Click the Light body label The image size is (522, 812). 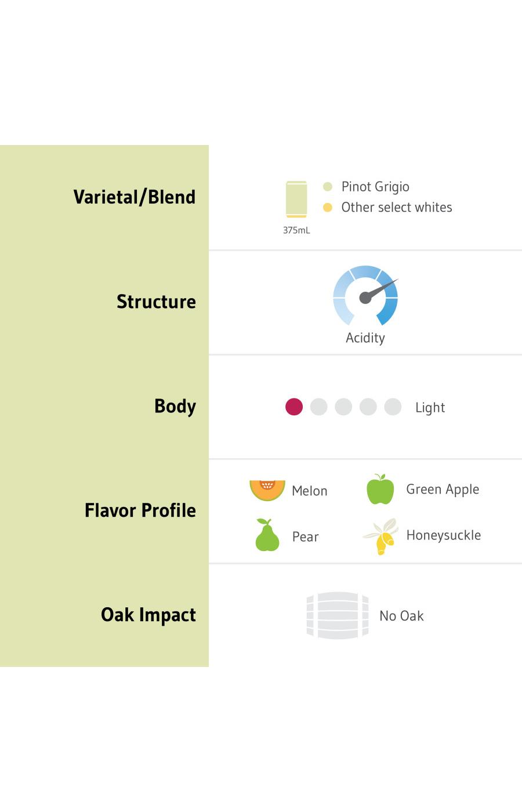coord(430,408)
